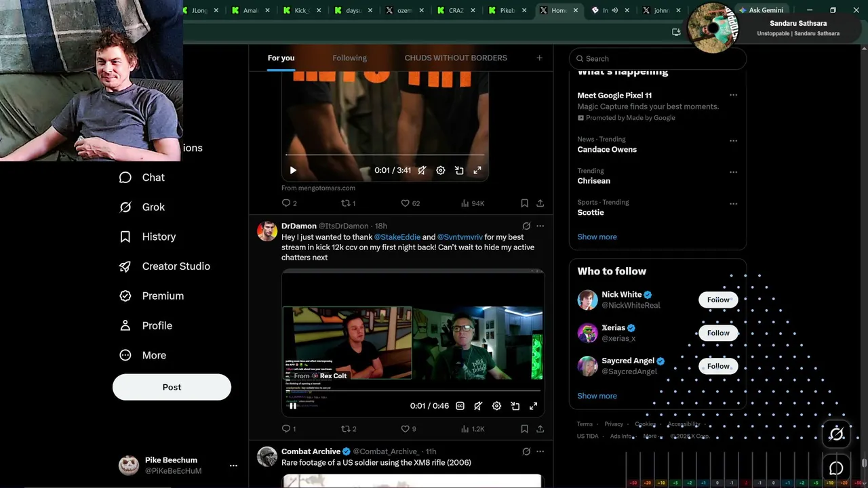The width and height of the screenshot is (868, 488).
Task: Switch to the Amal browser tab
Action: coord(251,10)
